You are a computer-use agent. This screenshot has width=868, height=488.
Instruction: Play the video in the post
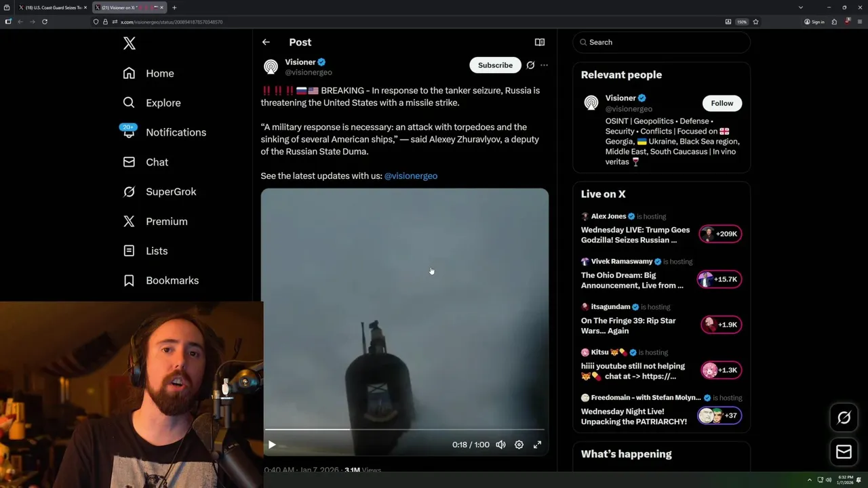point(272,445)
